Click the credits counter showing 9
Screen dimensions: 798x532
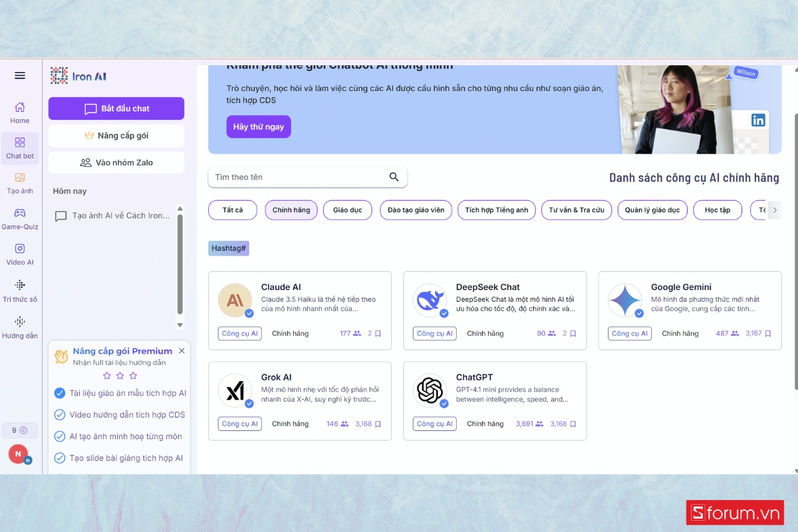(x=20, y=430)
